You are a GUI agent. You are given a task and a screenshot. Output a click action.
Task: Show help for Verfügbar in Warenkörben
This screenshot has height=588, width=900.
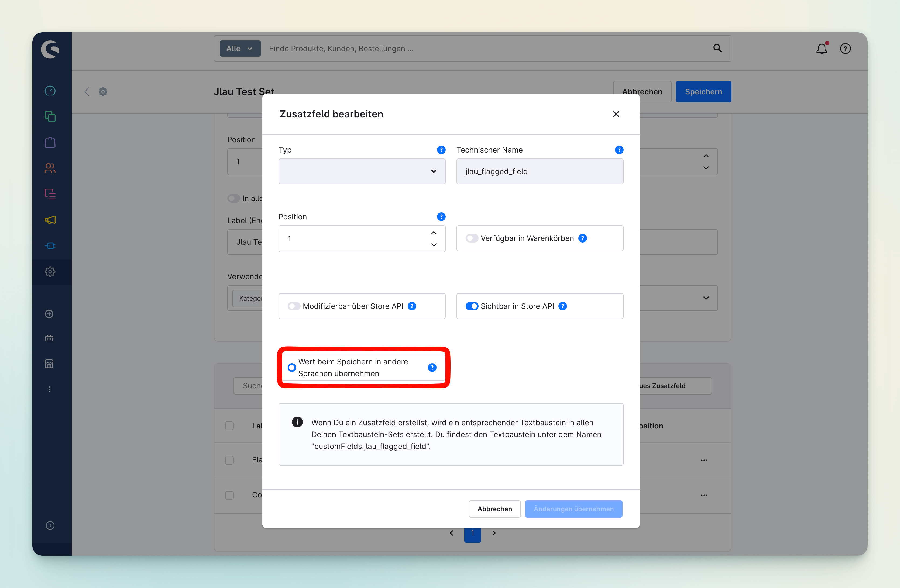click(583, 238)
